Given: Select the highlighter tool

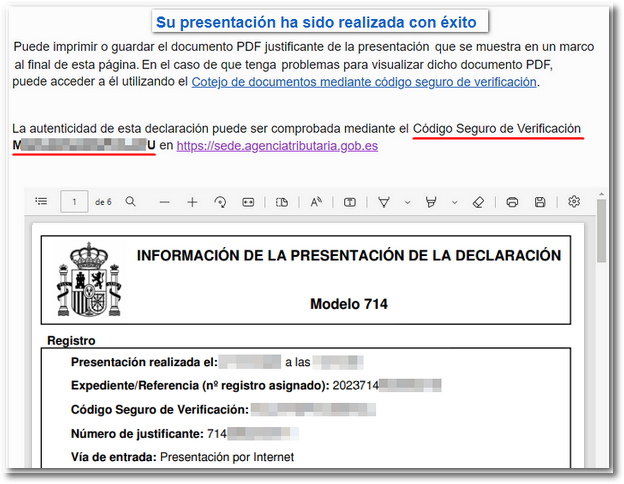Looking at the screenshot, I should [x=432, y=202].
